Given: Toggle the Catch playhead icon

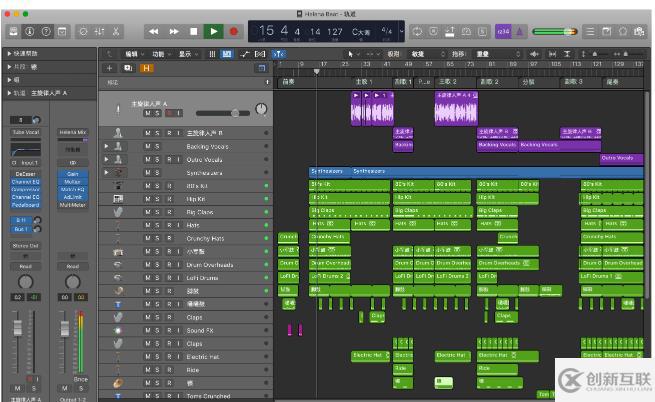Looking at the screenshot, I should click(x=279, y=54).
